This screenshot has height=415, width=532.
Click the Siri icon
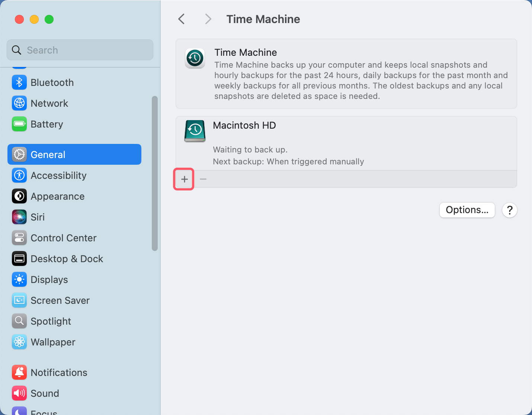[x=19, y=217]
